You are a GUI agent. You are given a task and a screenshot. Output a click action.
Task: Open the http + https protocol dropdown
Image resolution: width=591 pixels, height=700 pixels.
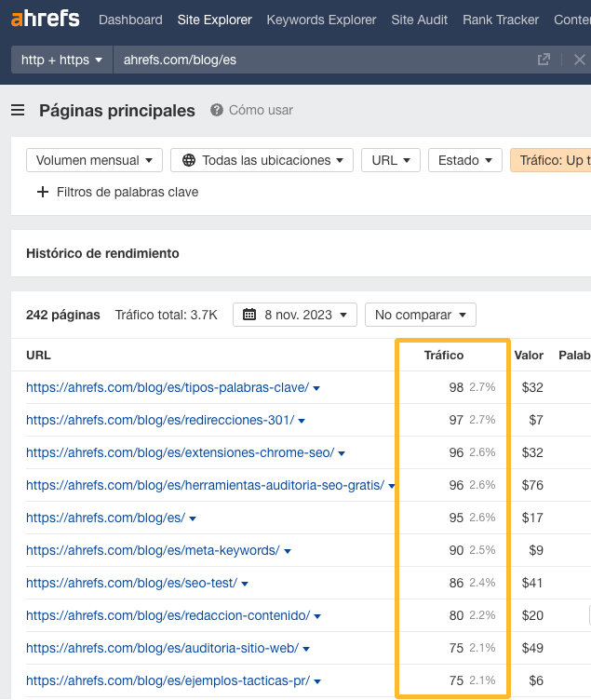[x=61, y=60]
